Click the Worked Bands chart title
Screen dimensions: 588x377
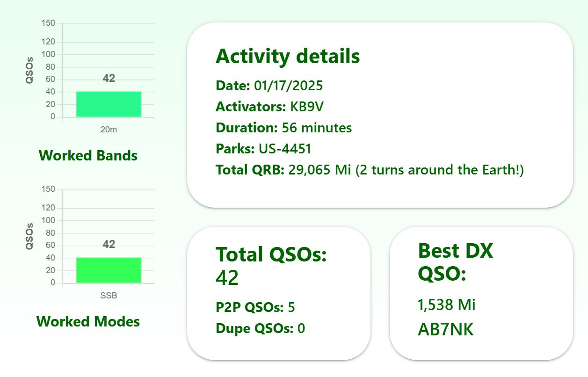(x=88, y=155)
